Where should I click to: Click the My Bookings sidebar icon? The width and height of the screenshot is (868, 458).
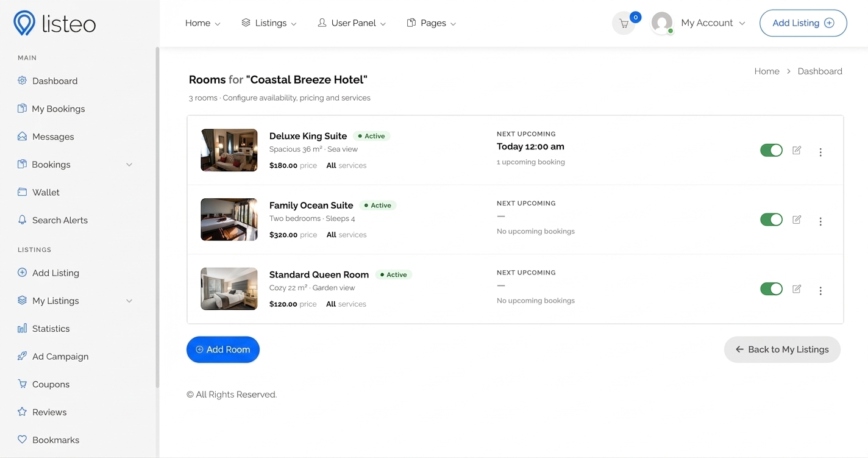click(x=22, y=109)
